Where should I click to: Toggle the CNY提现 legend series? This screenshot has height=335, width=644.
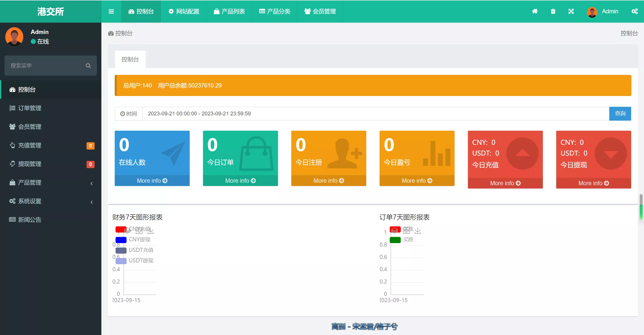click(139, 240)
